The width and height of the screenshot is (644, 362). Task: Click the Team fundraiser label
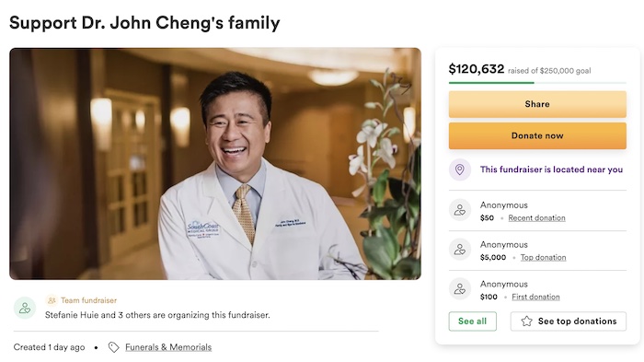coord(88,300)
